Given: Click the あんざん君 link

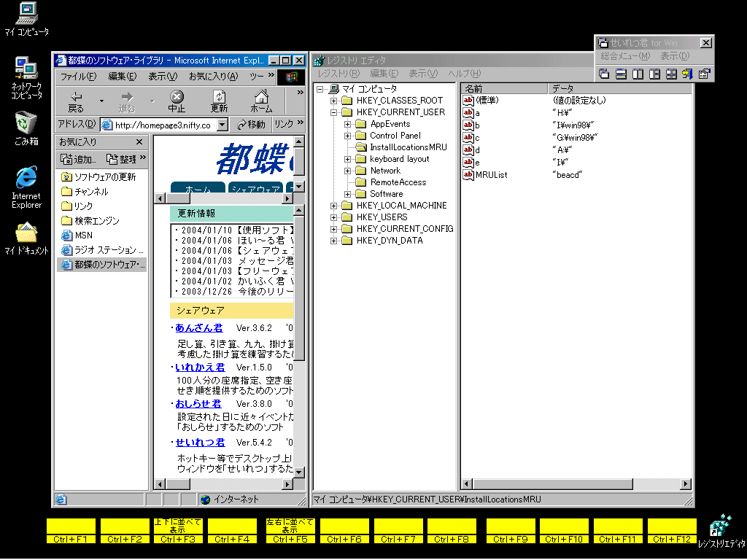Looking at the screenshot, I should click(198, 327).
